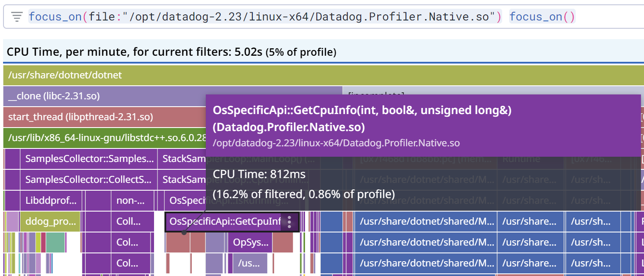Click the __clone (libc-2.31.so) frame

131,96
